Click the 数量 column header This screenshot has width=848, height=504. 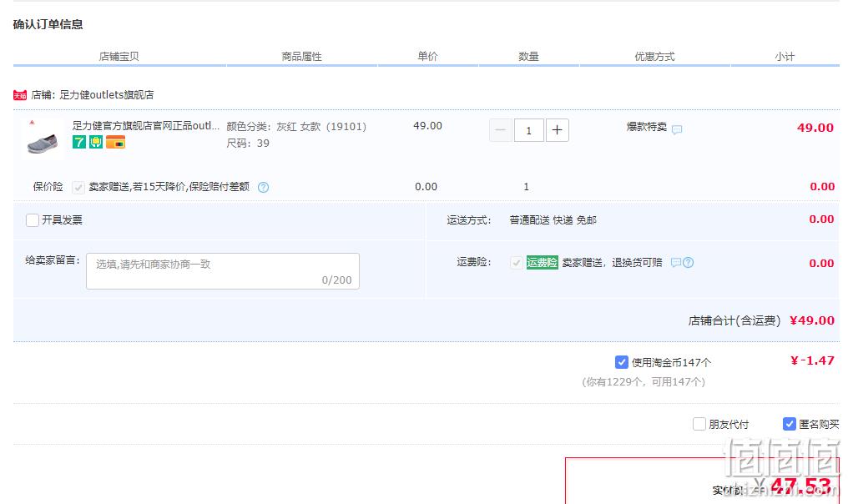click(529, 56)
